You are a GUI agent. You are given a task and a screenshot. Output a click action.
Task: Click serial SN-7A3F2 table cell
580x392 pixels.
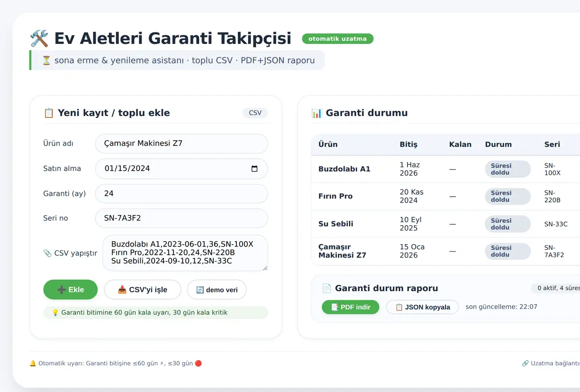(x=554, y=251)
